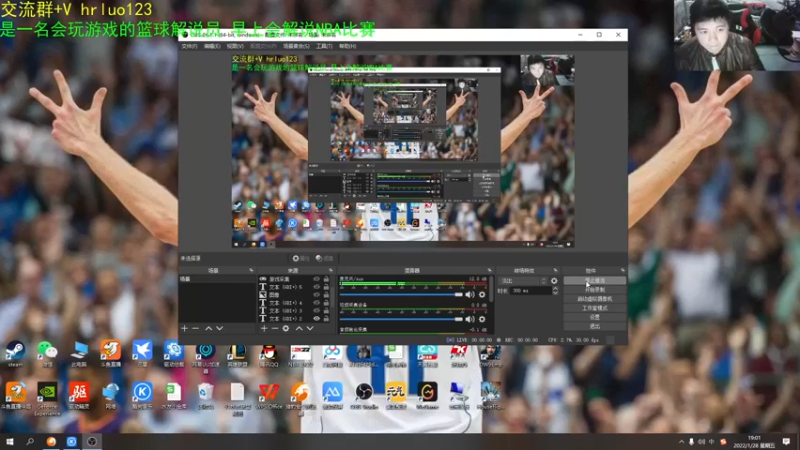
Task: Click 启动虚拟摄像机 virtual camera button
Action: (594, 299)
